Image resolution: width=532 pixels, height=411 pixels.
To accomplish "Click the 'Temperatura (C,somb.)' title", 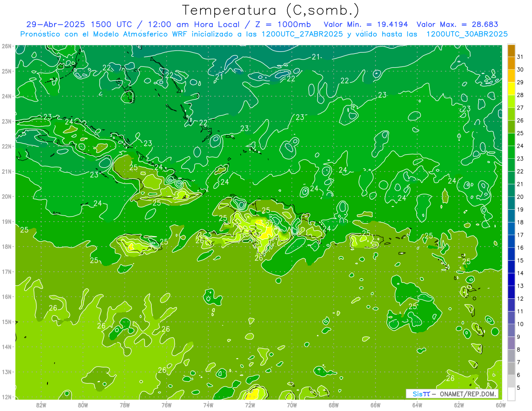I will pyautogui.click(x=271, y=10).
